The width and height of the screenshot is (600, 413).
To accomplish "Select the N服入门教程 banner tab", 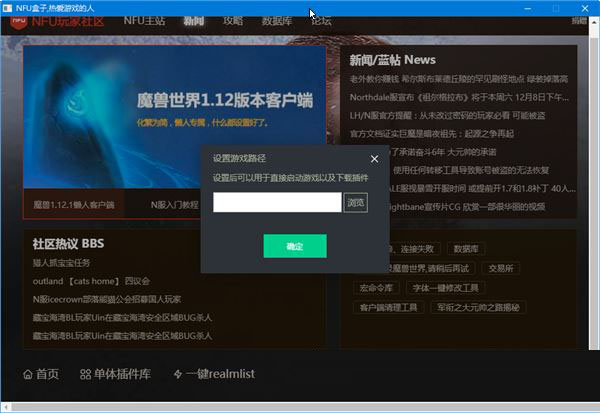I will coord(174,205).
